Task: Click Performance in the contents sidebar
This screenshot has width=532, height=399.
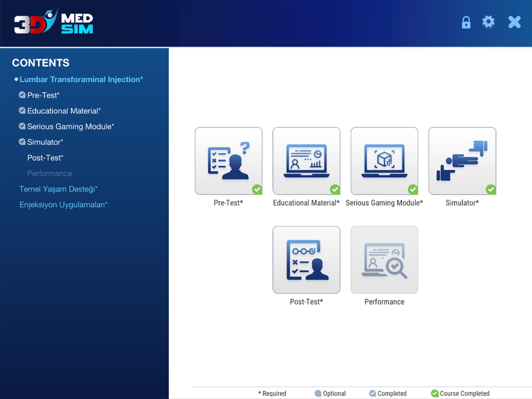Action: click(49, 173)
